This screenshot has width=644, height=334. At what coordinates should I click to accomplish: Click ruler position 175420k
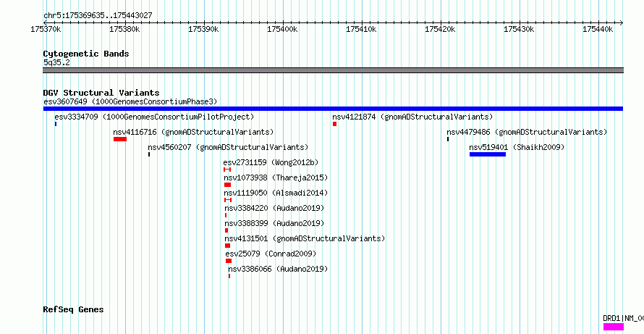440,30
